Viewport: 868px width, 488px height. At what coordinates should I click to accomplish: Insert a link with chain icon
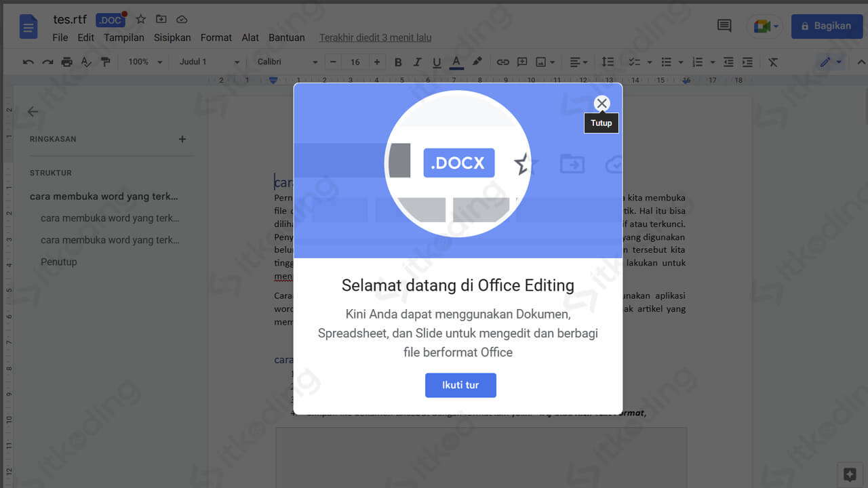502,62
